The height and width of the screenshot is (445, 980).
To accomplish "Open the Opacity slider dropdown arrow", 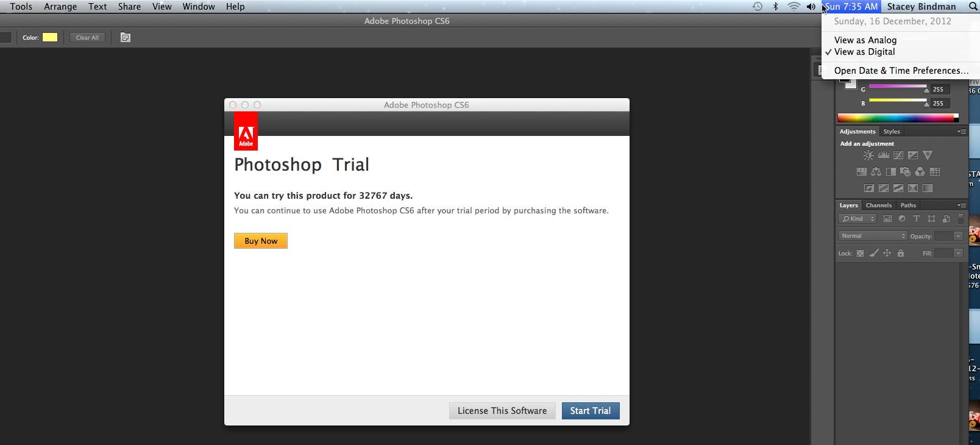I will [x=959, y=236].
